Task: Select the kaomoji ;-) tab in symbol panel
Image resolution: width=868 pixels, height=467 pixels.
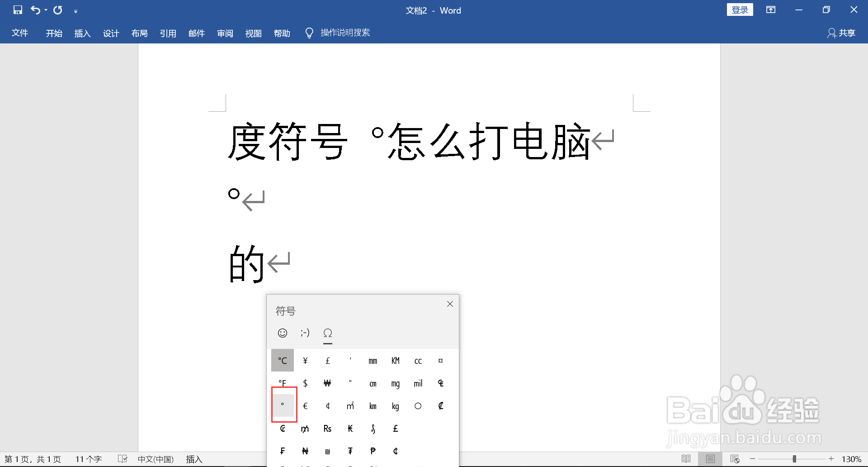Action: [305, 333]
